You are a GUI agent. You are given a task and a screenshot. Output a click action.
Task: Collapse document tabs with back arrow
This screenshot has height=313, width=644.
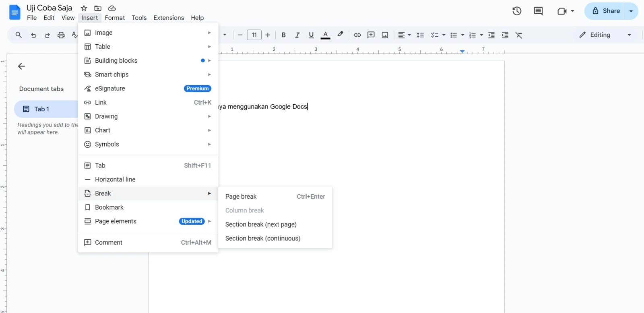(x=22, y=66)
